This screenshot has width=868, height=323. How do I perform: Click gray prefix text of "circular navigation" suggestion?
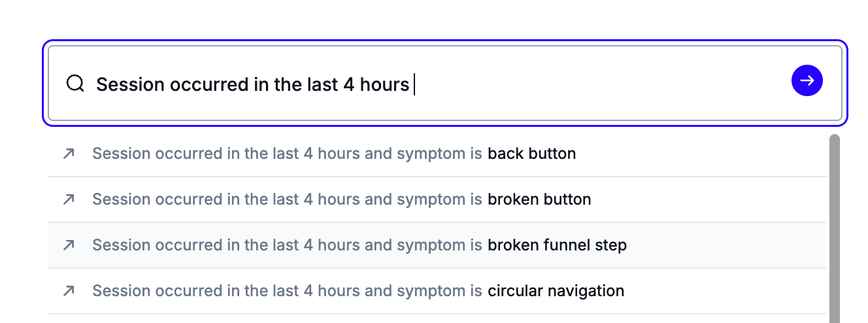(288, 292)
